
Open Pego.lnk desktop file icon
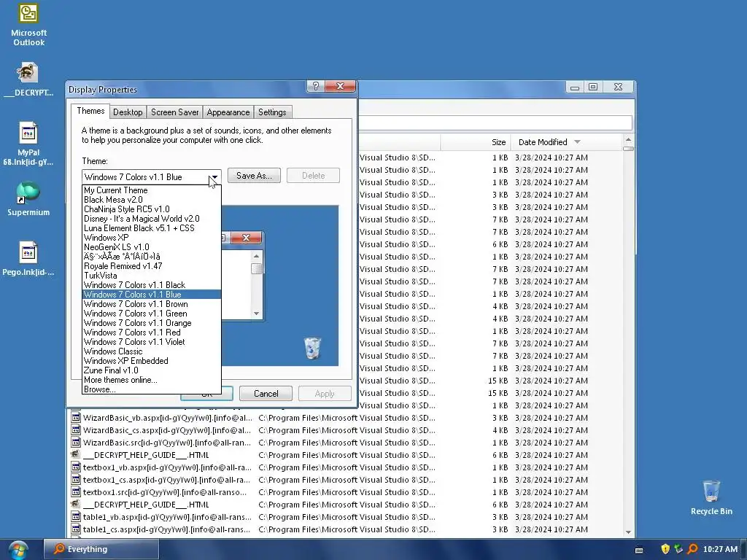point(28,259)
